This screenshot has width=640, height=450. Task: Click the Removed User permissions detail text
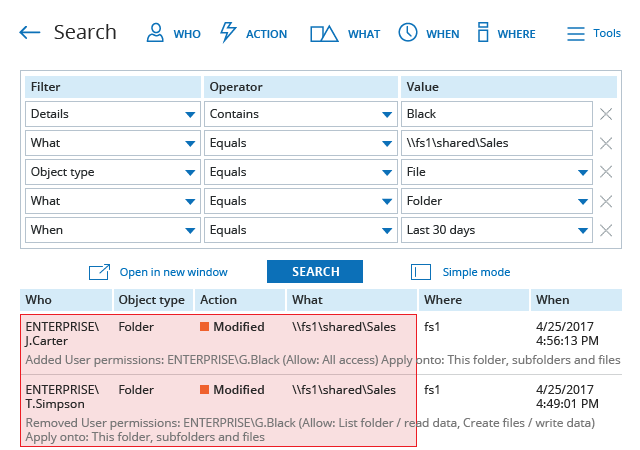(x=310, y=430)
